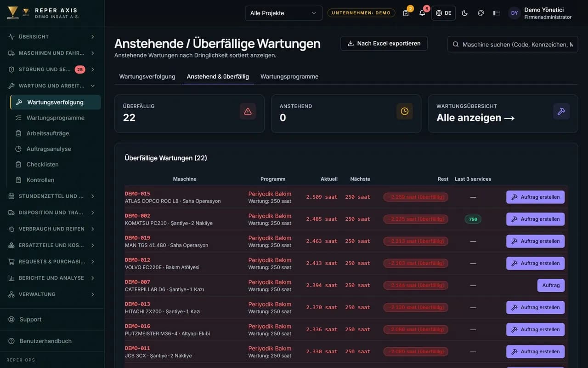Image resolution: width=588 pixels, height=368 pixels.
Task: Click the Überfällig warning triangle icon
Action: (x=248, y=111)
